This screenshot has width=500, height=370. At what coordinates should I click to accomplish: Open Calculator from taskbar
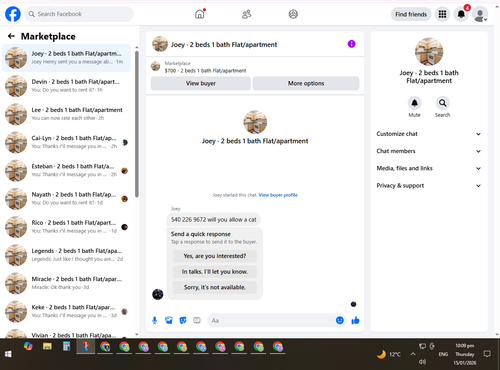pos(66,347)
